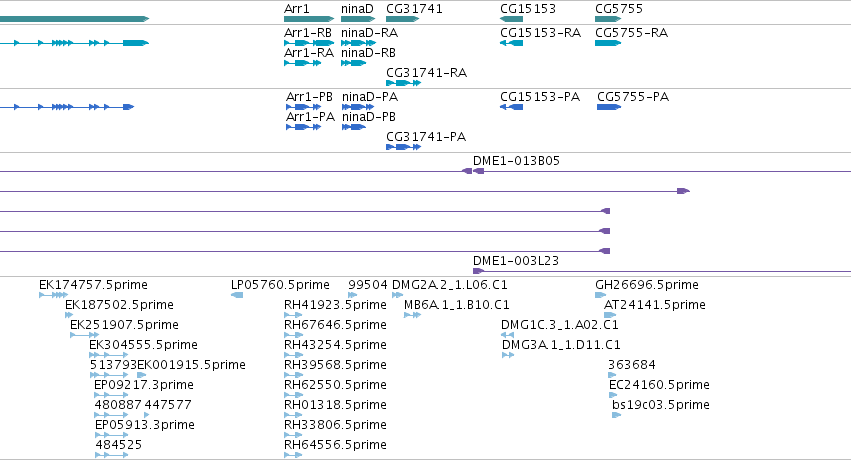The height and width of the screenshot is (460, 851).
Task: Click EST EK251907.5prime
Action: [124, 325]
